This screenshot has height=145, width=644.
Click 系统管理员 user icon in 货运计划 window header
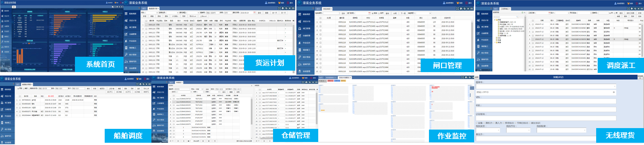pos(266,3)
